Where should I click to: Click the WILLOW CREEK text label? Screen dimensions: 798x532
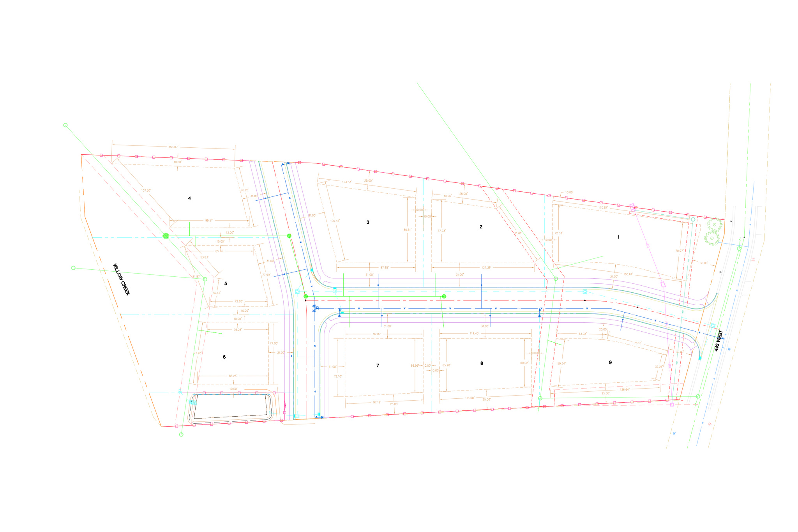(121, 279)
